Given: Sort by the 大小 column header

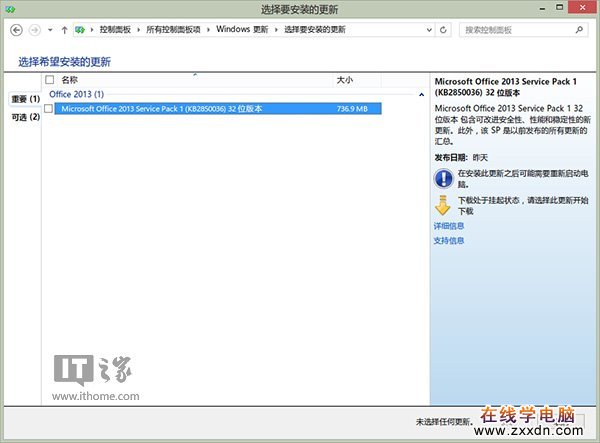Looking at the screenshot, I should (x=344, y=80).
